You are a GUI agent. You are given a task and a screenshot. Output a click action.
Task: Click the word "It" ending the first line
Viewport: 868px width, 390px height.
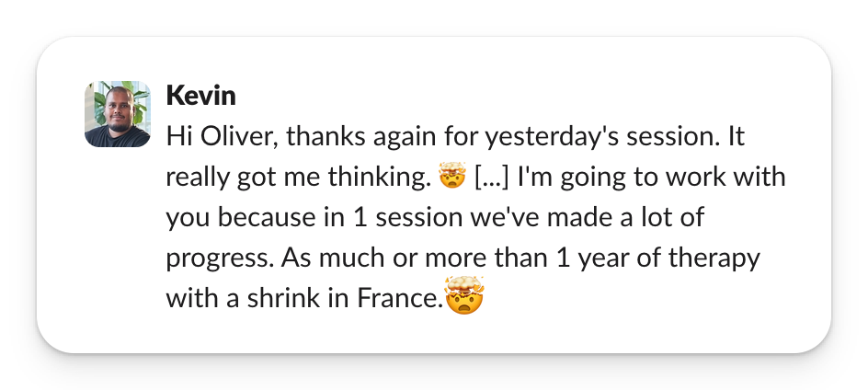pos(734,139)
